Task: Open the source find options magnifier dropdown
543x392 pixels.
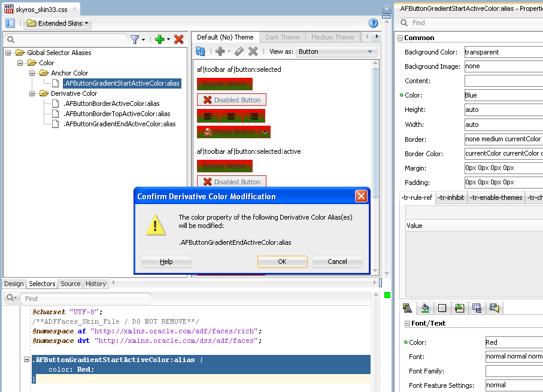Action: click(x=11, y=298)
